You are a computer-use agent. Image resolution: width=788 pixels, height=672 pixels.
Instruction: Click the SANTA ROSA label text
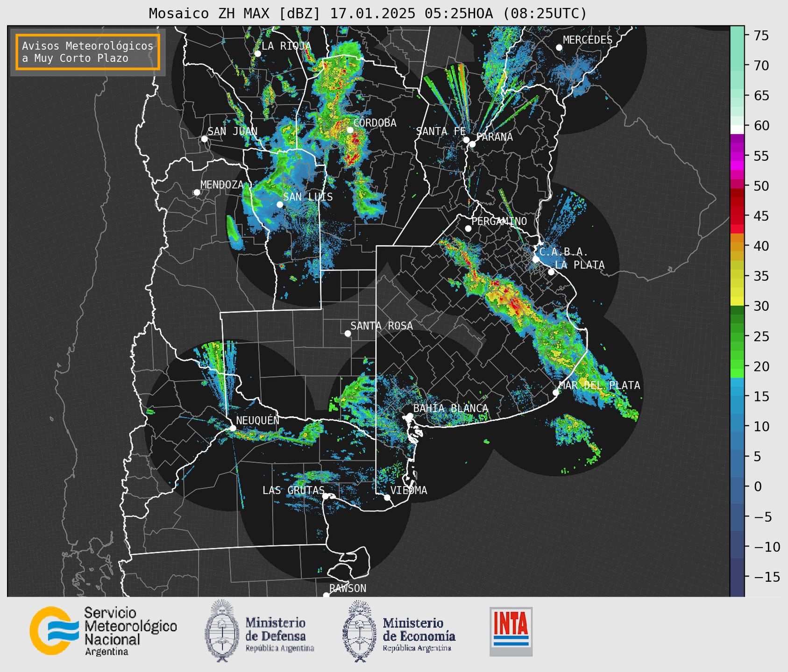click(x=382, y=326)
